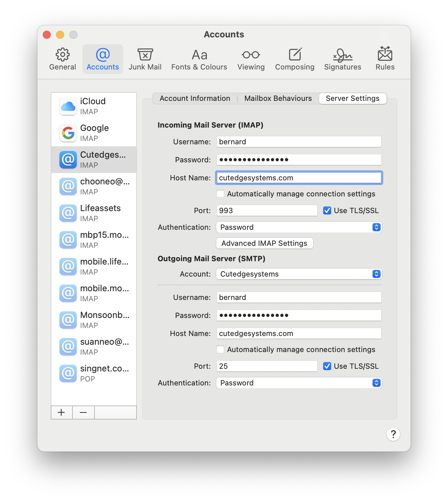Viewport: 448px width, 501px height.
Task: Uncheck Use TLS/SSL for incoming port 993
Action: 327,210
